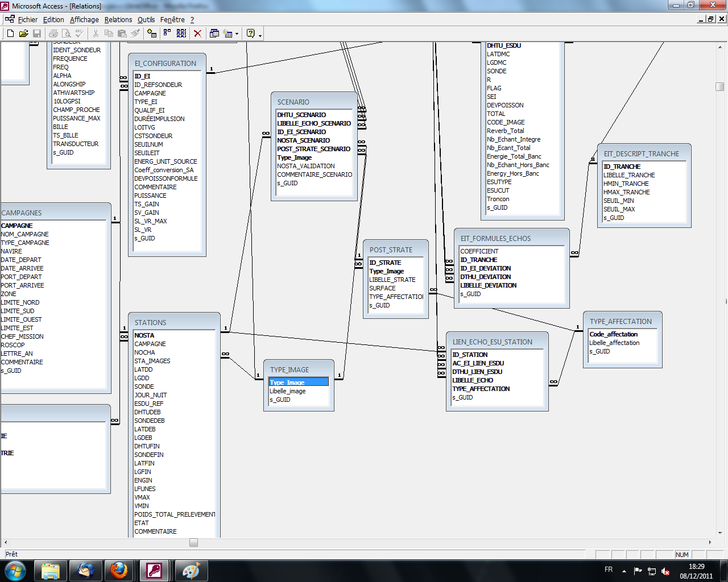The height and width of the screenshot is (582, 728).
Task: Switch to Microsoft Access taskbar button
Action: pyautogui.click(x=155, y=571)
